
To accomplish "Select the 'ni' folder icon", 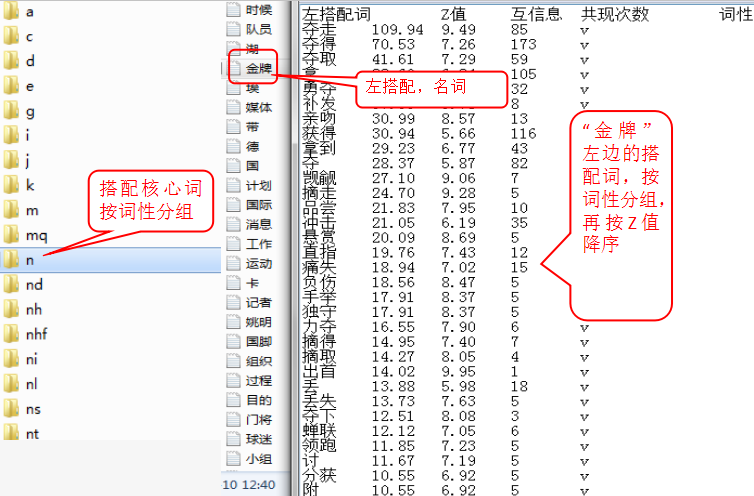I will tap(11, 359).
